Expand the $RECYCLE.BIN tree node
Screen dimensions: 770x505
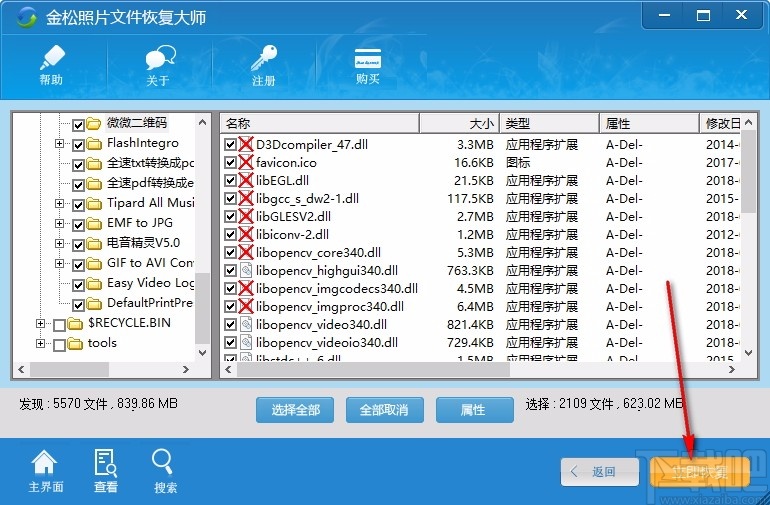pos(40,323)
